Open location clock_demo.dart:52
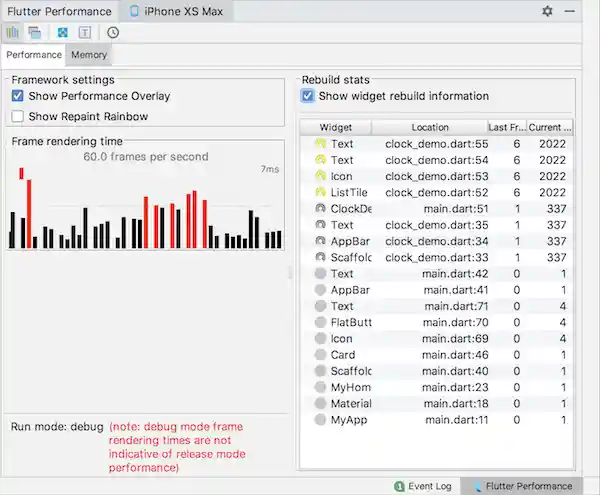This screenshot has width=600, height=495. (437, 192)
